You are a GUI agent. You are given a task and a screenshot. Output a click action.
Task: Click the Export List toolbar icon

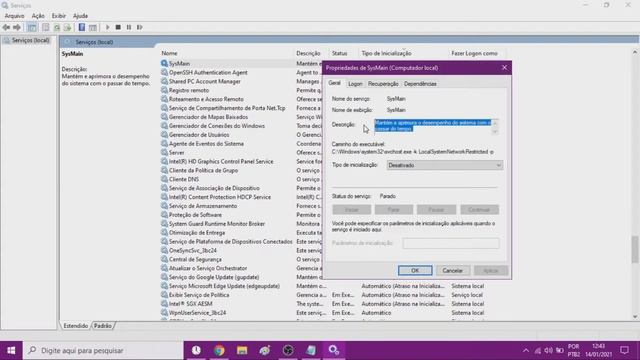[67, 27]
